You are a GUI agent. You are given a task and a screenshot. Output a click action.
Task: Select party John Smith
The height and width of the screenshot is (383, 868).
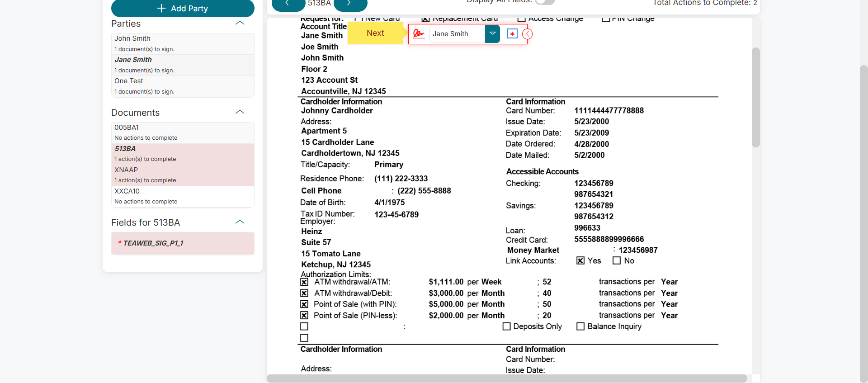click(183, 43)
